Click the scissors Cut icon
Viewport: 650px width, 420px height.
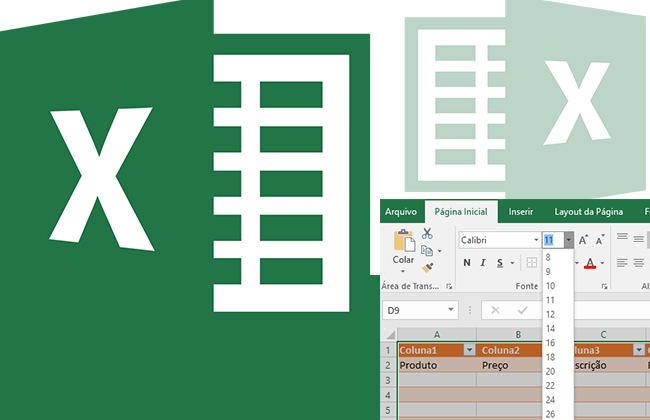427,233
